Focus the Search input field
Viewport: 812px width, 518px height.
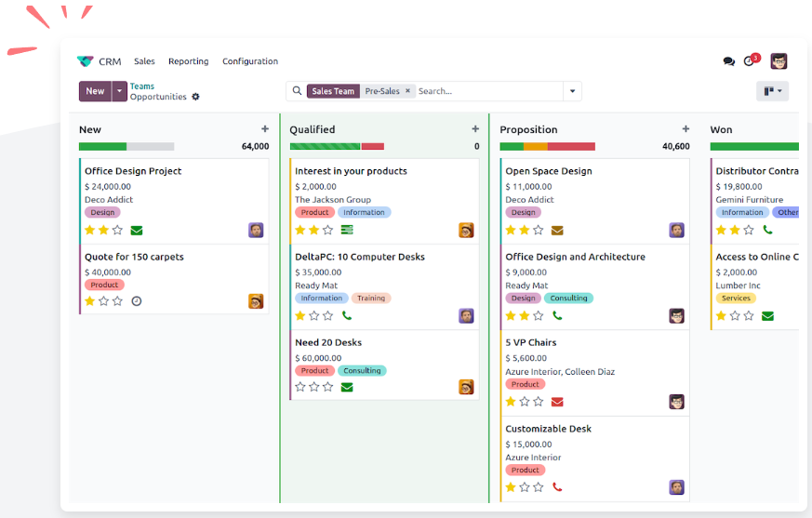[489, 91]
